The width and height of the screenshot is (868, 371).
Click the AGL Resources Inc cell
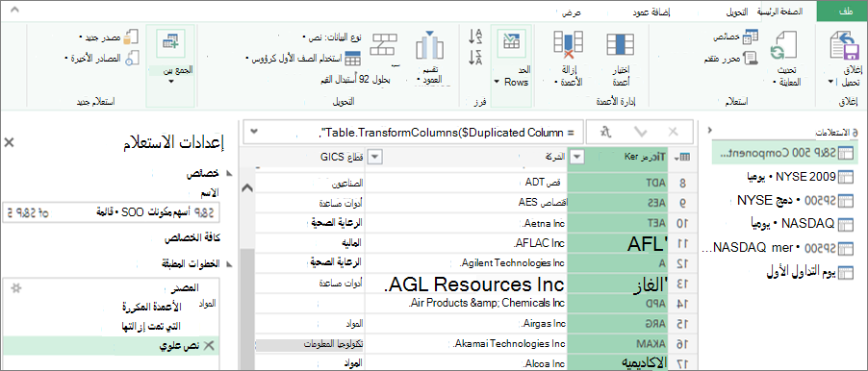pyautogui.click(x=465, y=284)
